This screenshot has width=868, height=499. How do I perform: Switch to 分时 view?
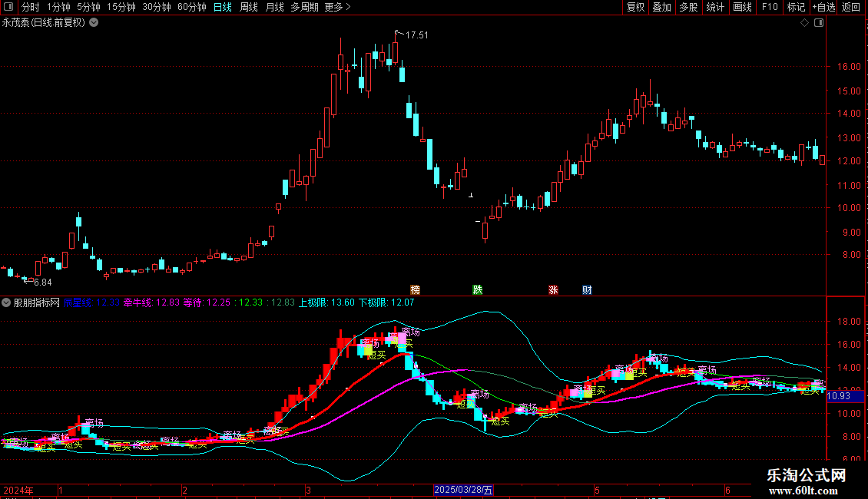31,7
